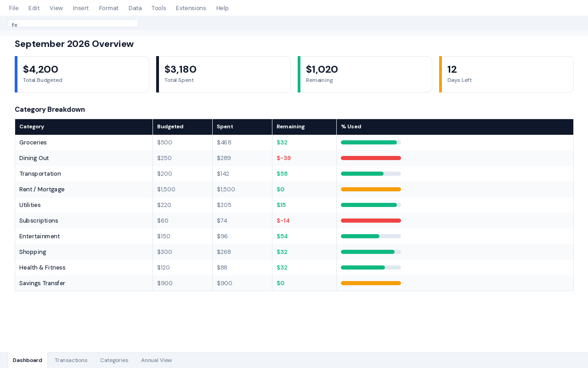The height and width of the screenshot is (368, 588).
Task: Open the Data menu
Action: (135, 8)
